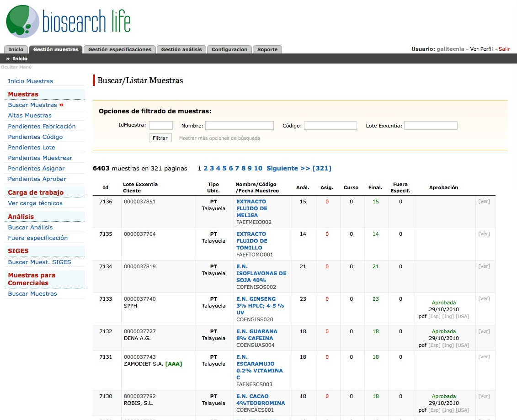Screen dimensions: 517x420
Task: Go to the Gestión análisis tab
Action: pyautogui.click(x=181, y=49)
